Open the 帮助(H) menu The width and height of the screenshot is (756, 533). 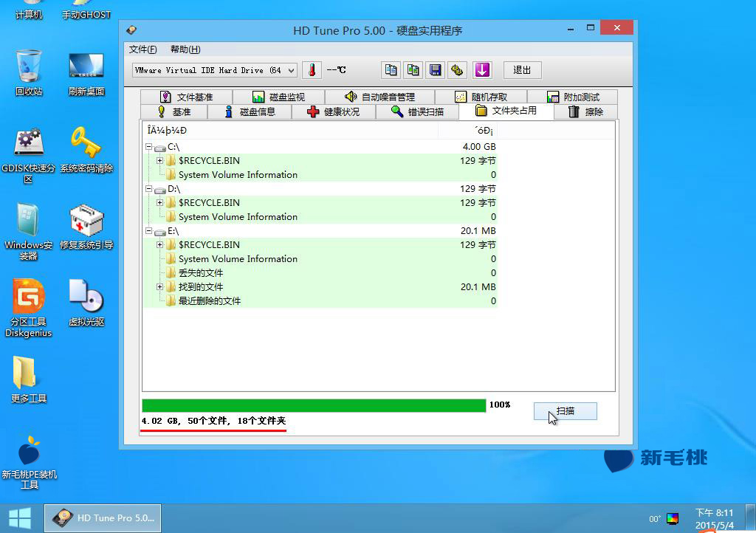[x=185, y=49]
